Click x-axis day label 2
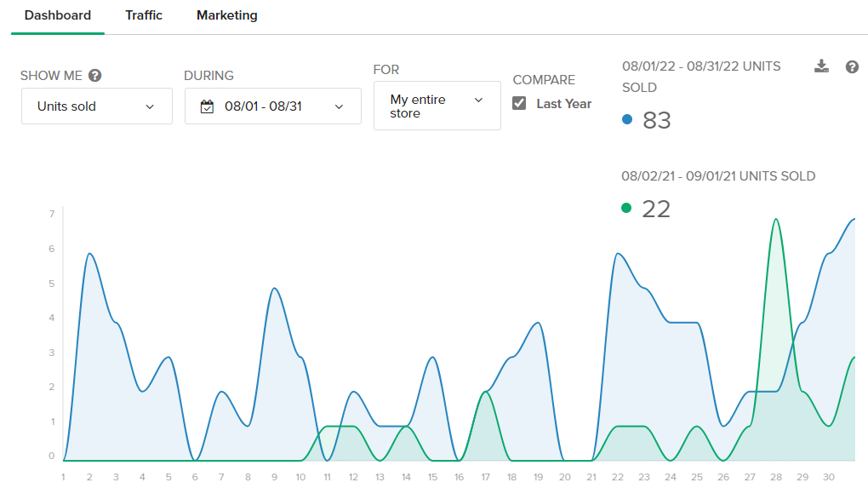 (x=89, y=477)
